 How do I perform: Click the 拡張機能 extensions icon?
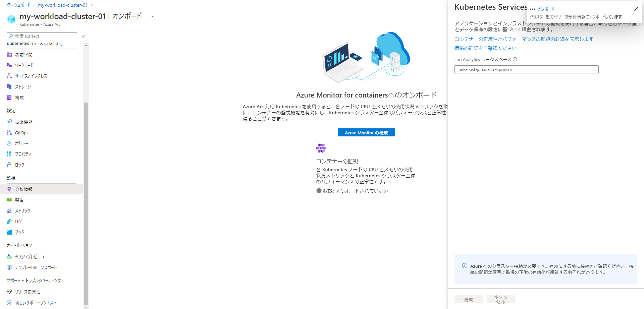(9, 122)
